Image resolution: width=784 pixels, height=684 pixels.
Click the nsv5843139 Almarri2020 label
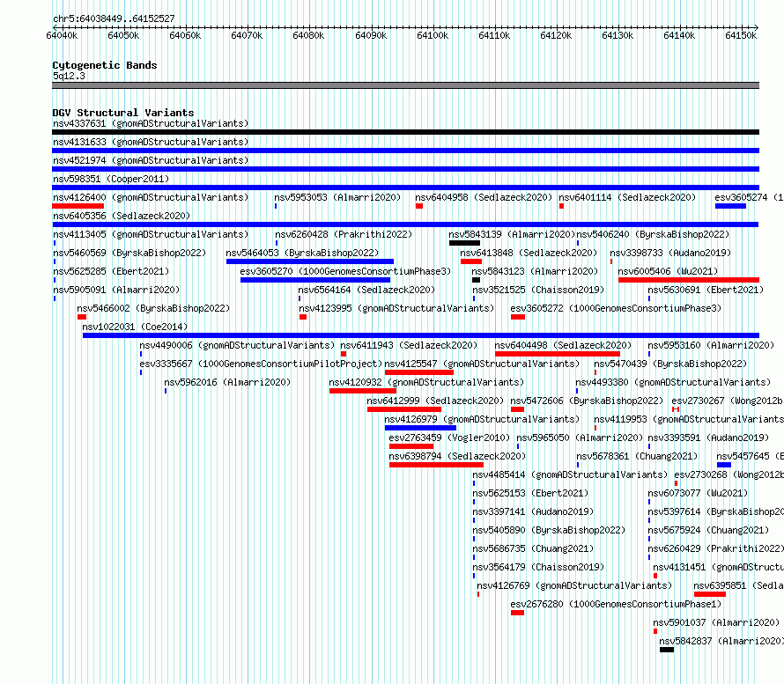512,234
